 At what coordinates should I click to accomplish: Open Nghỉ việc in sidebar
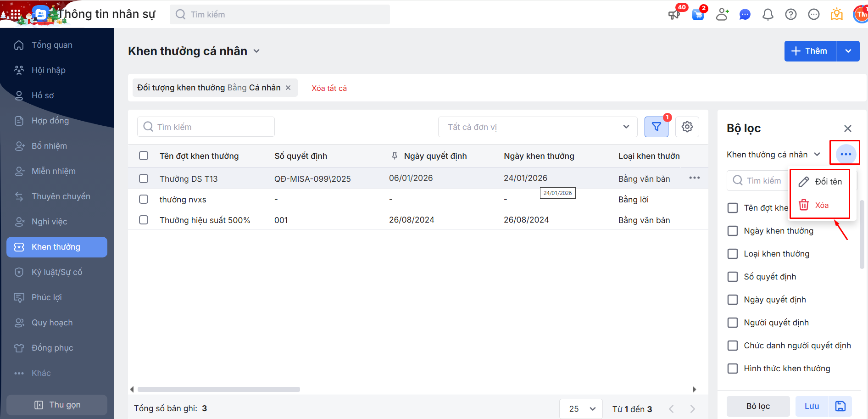57,222
